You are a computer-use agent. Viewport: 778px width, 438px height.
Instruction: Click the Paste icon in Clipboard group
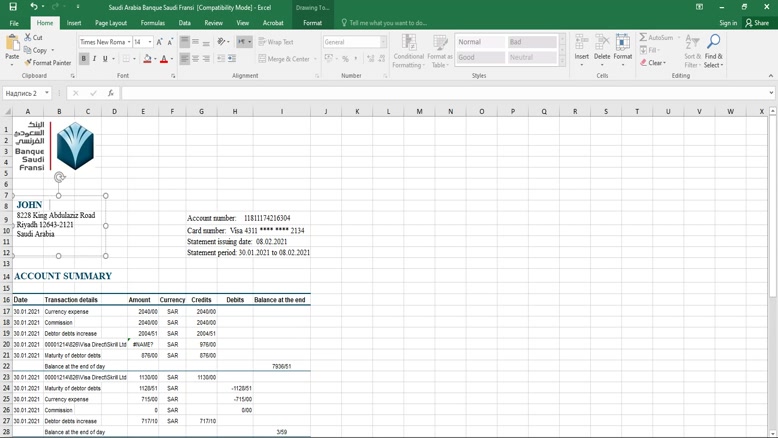pyautogui.click(x=12, y=45)
